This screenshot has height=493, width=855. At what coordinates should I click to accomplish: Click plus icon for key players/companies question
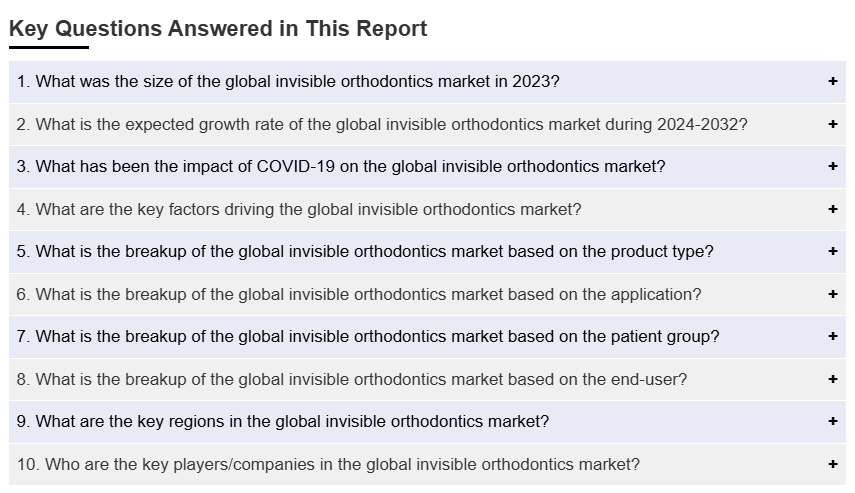832,465
